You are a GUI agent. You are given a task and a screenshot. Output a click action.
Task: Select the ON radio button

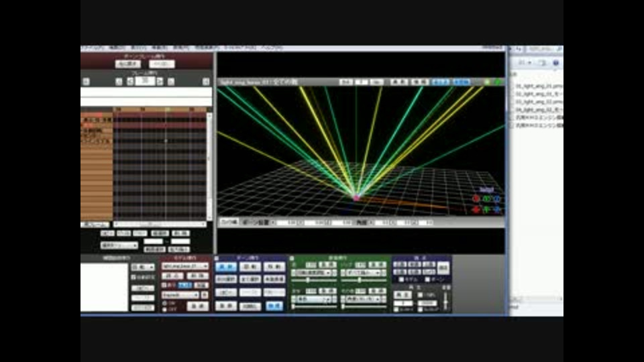165,303
